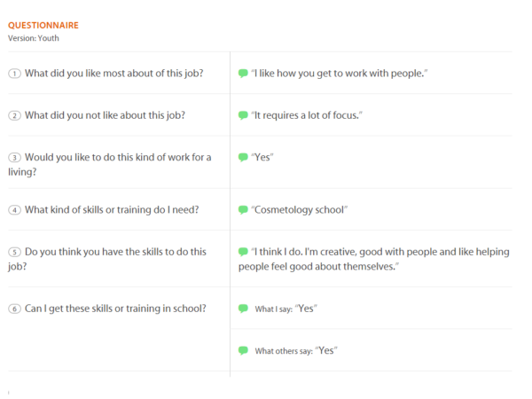Image resolution: width=532 pixels, height=399 pixels.
Task: Click the speech bubble next to "What others say"
Action: pos(243,351)
